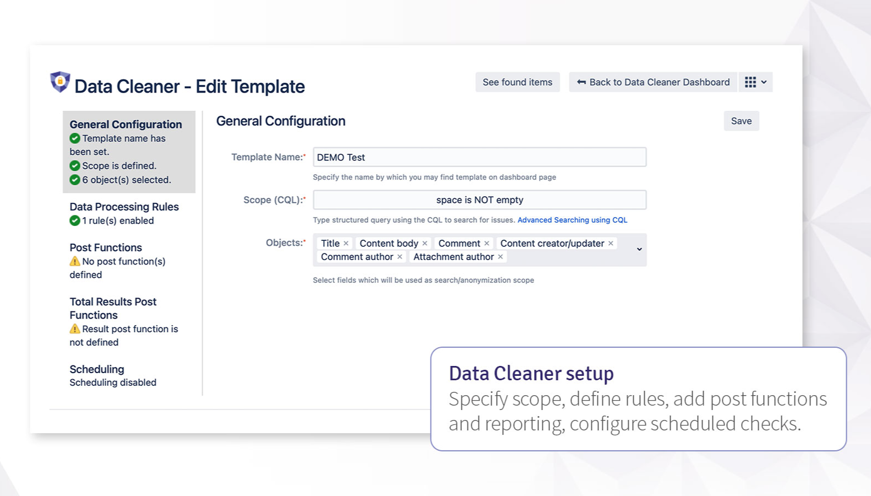Viewport: 871px width, 496px height.
Task: Click the See found items button
Action: [x=517, y=82]
